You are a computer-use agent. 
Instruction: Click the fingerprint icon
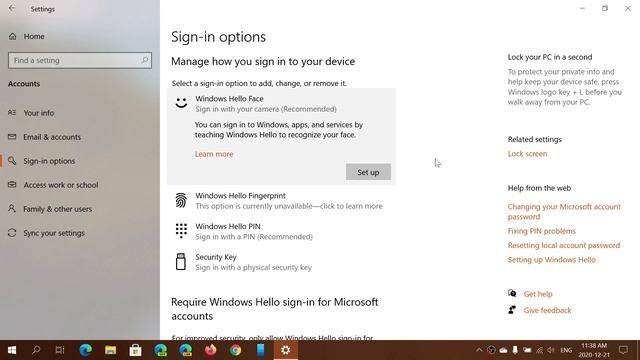(x=181, y=200)
